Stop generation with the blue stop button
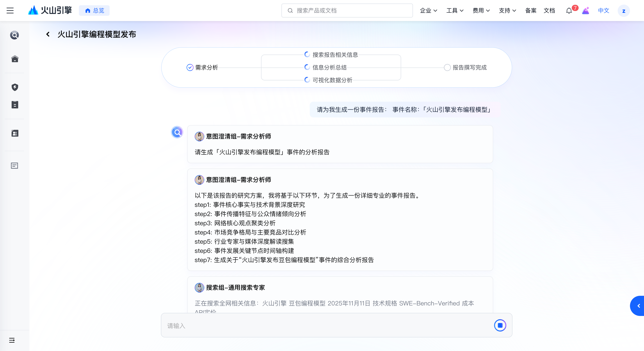The width and height of the screenshot is (644, 351). [x=500, y=325]
